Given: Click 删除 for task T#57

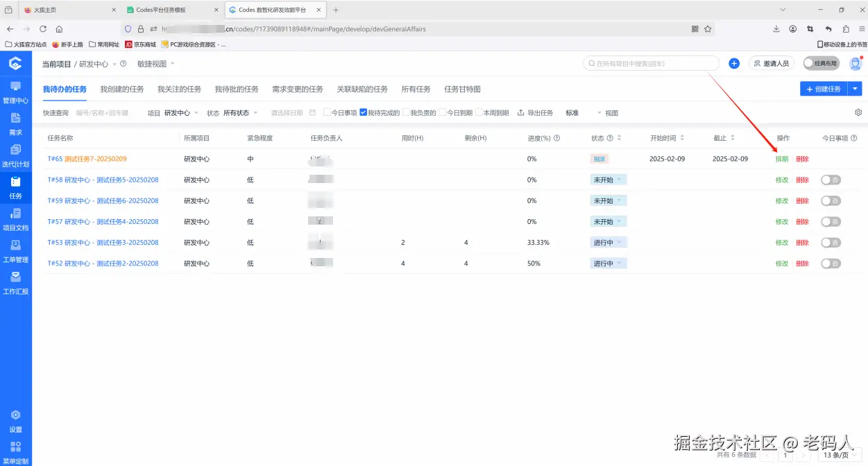Looking at the screenshot, I should tap(802, 222).
